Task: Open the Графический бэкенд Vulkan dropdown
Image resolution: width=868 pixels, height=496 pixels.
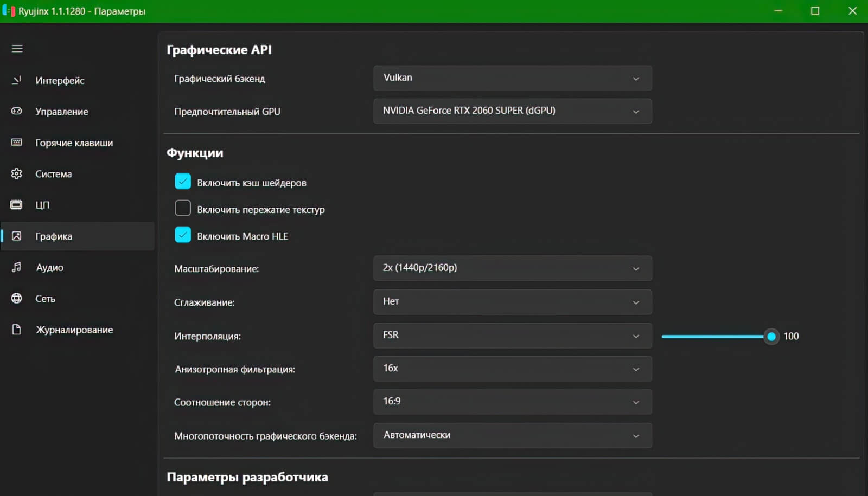Action: coord(513,78)
